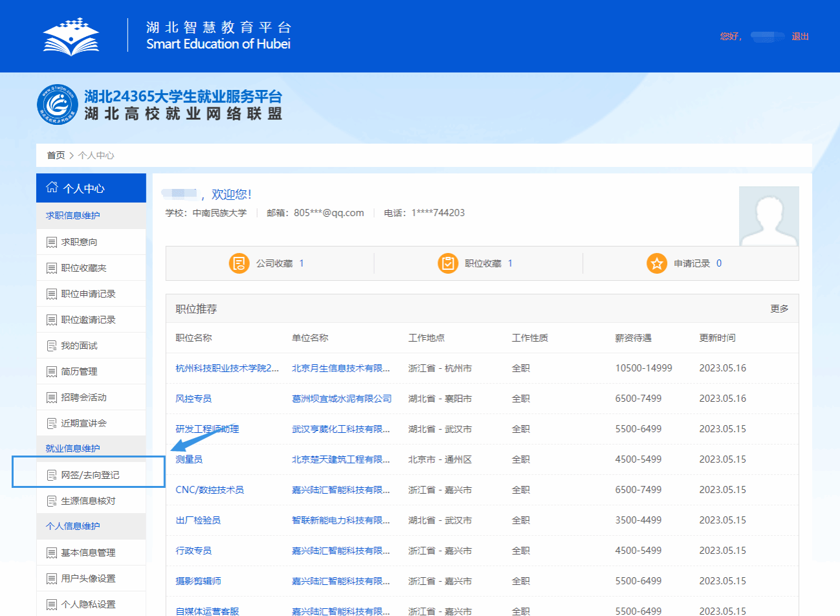840x616 pixels.
Task: Open 网签/去向登记 in the sidebar
Action: [x=90, y=475]
